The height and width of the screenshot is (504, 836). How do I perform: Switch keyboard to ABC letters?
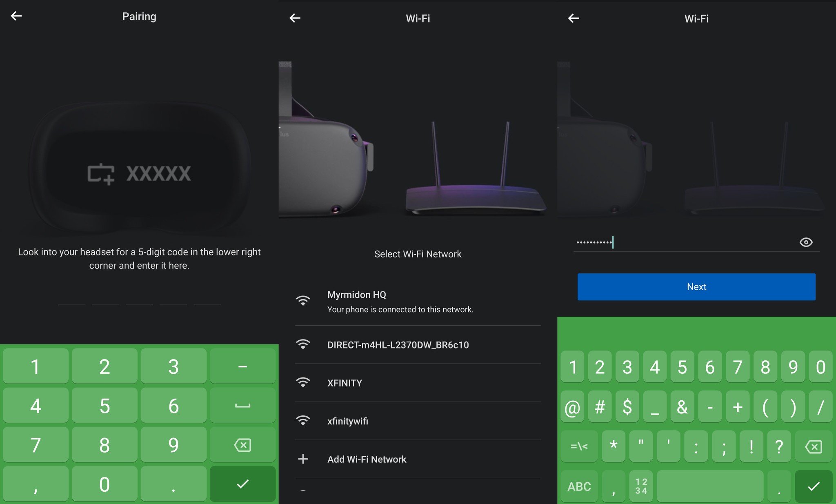tap(579, 486)
